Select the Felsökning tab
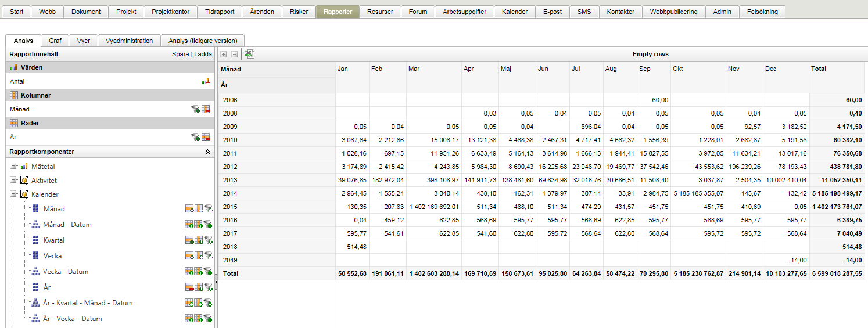868x328 pixels. pos(762,12)
